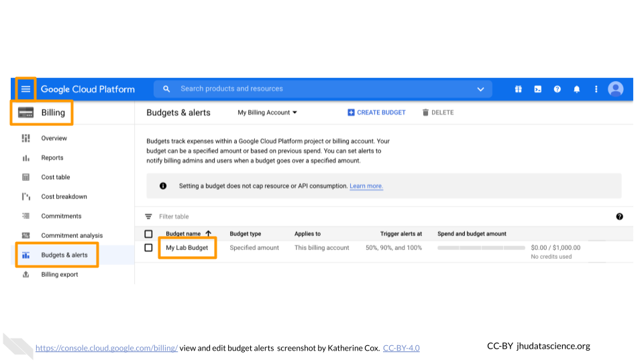Image resolution: width=644 pixels, height=362 pixels.
Task: Open the hamburger navigation menu
Action: [25, 89]
